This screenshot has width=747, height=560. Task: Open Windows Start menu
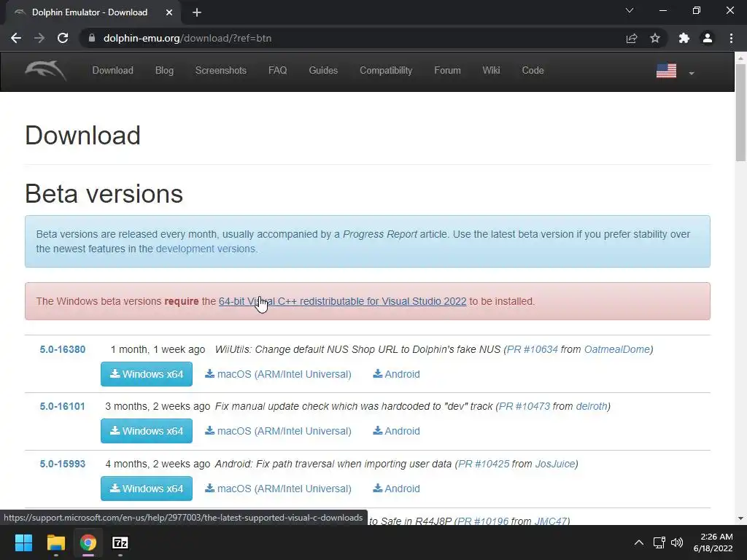click(x=23, y=542)
